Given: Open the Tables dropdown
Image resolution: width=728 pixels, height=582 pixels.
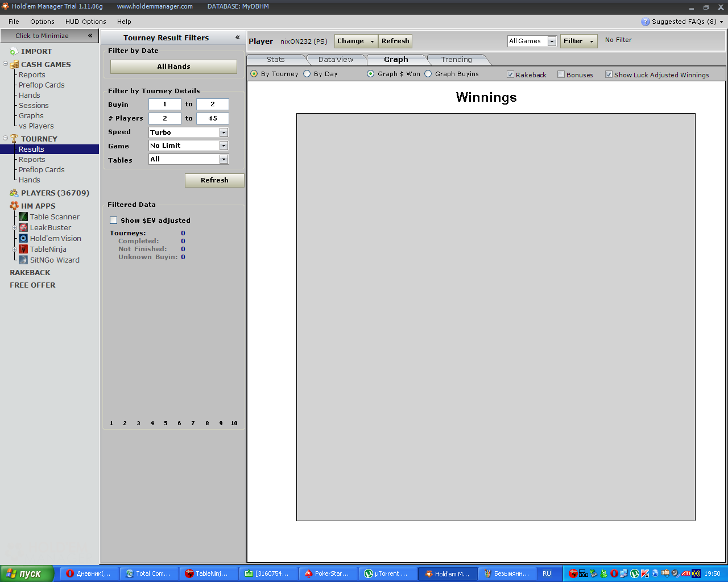Looking at the screenshot, I should coord(224,160).
